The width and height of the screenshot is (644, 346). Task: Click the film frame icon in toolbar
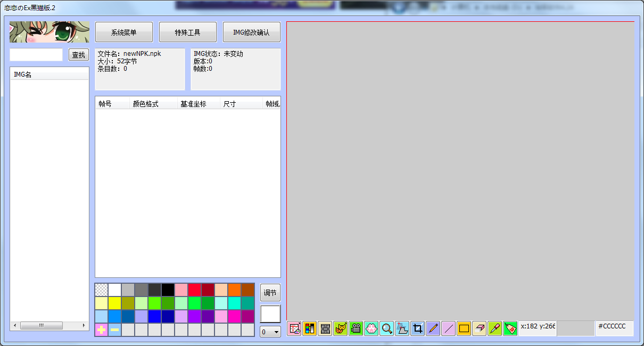click(x=325, y=328)
